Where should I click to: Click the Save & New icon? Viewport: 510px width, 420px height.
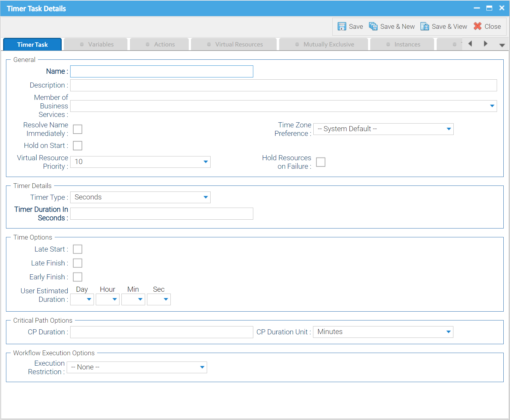(x=373, y=27)
